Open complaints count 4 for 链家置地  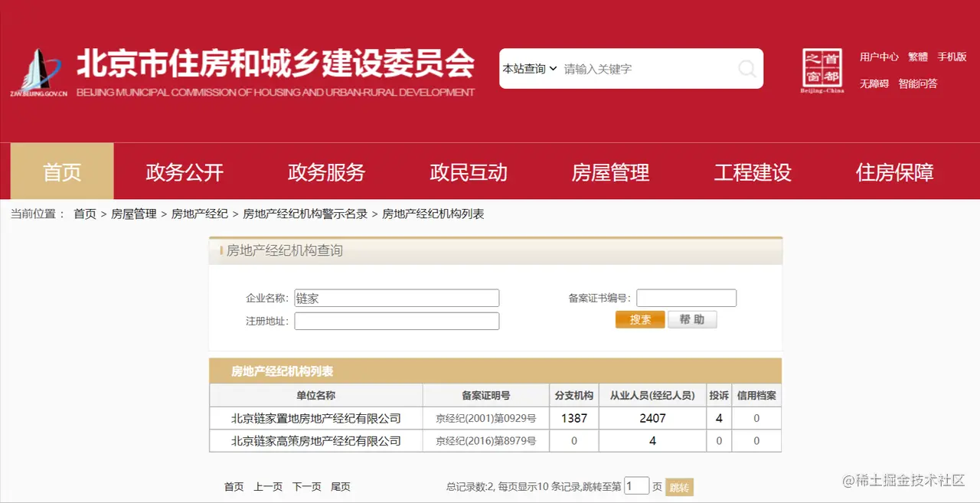click(x=719, y=418)
